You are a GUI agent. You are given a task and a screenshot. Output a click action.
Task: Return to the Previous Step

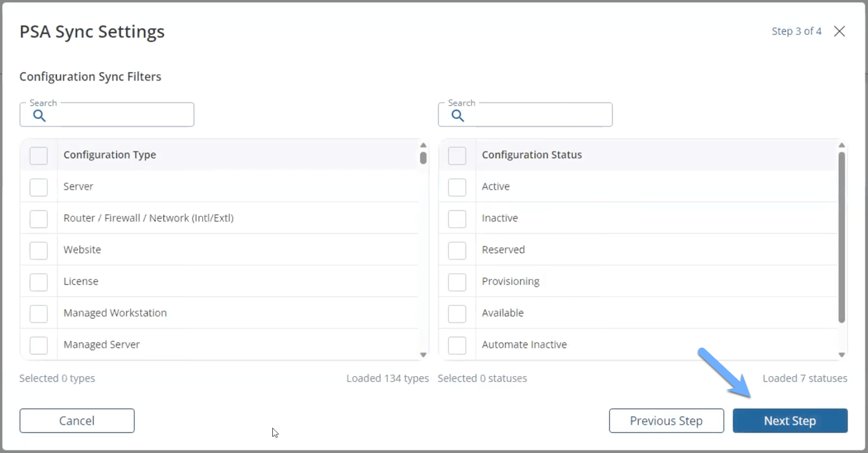(x=666, y=421)
